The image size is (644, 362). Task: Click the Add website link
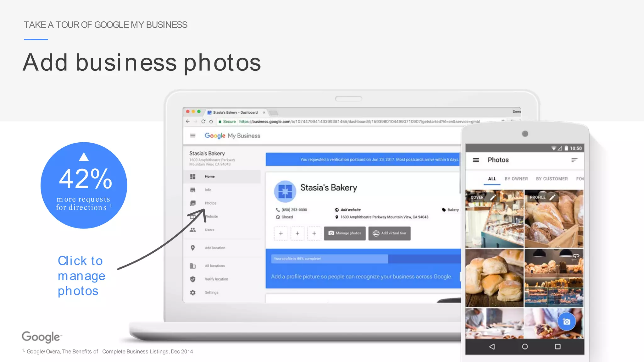[x=350, y=210]
